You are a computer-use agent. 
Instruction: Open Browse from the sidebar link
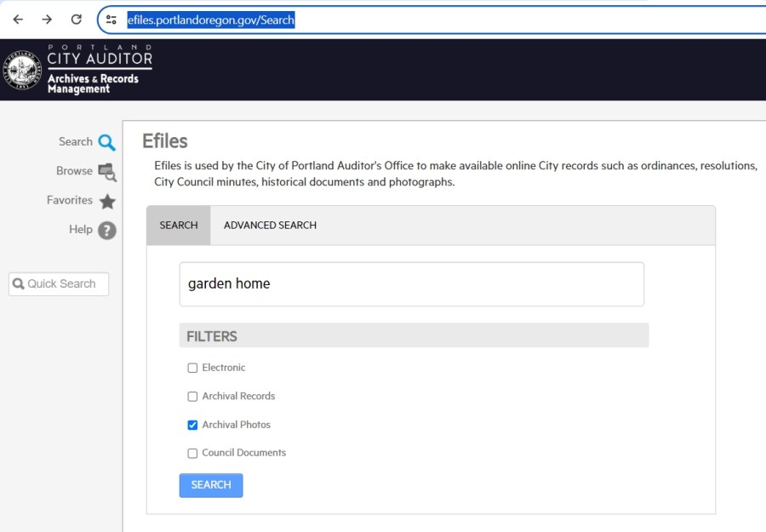pos(74,171)
